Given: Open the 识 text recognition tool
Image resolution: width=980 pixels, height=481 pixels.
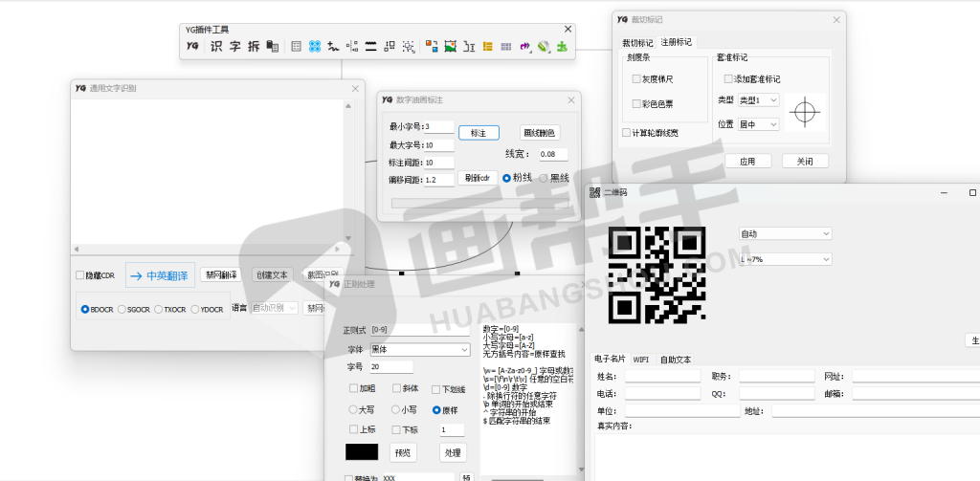Looking at the screenshot, I should tap(216, 46).
